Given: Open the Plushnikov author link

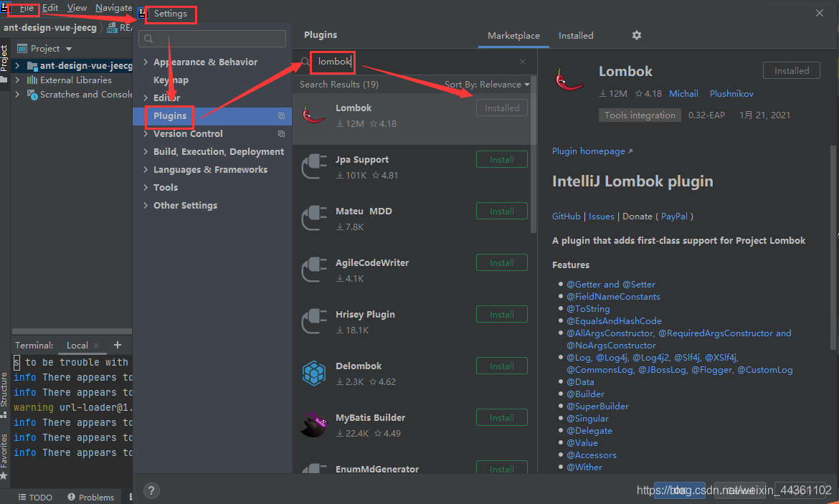Looking at the screenshot, I should (x=731, y=94).
